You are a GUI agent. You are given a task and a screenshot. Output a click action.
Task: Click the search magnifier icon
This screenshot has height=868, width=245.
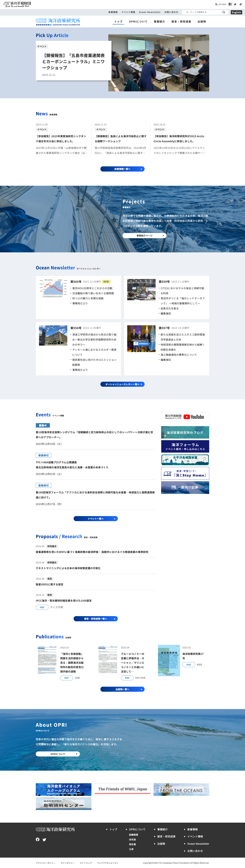tap(223, 12)
